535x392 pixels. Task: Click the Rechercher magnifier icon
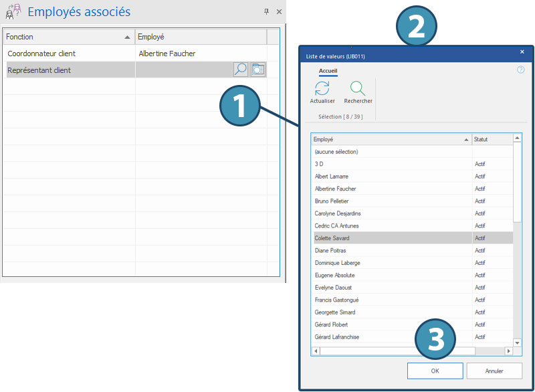[358, 88]
